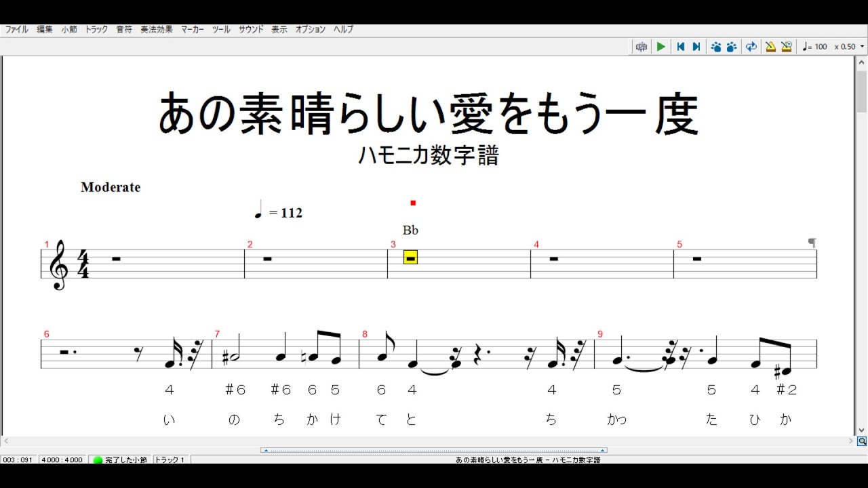The width and height of the screenshot is (868, 488).
Task: Click the lyric syllable て
Action: (381, 420)
